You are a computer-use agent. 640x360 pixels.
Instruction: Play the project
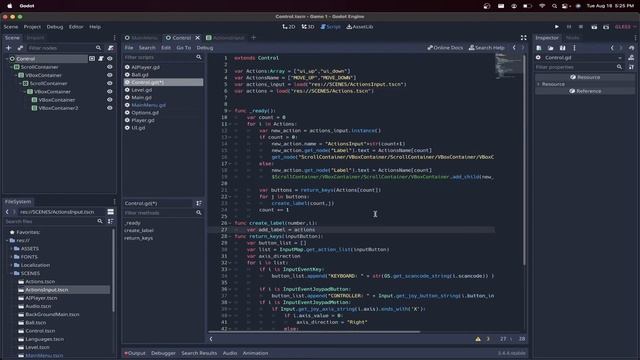[x=557, y=27]
